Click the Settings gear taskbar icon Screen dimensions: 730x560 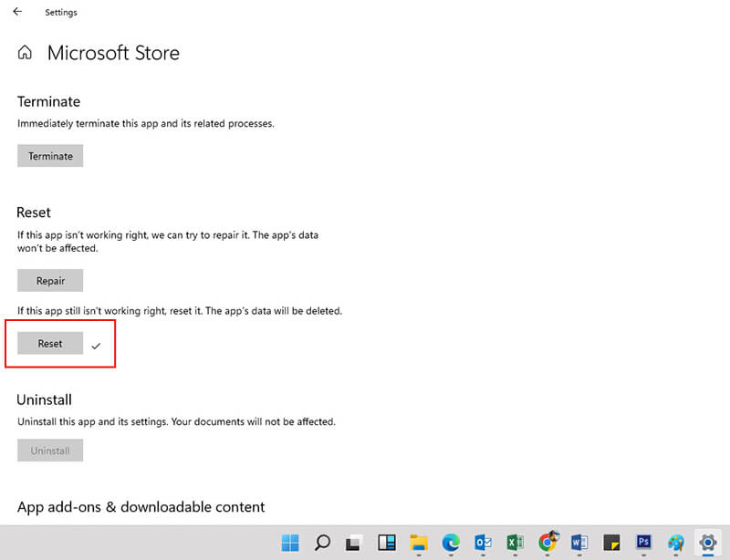click(x=708, y=543)
